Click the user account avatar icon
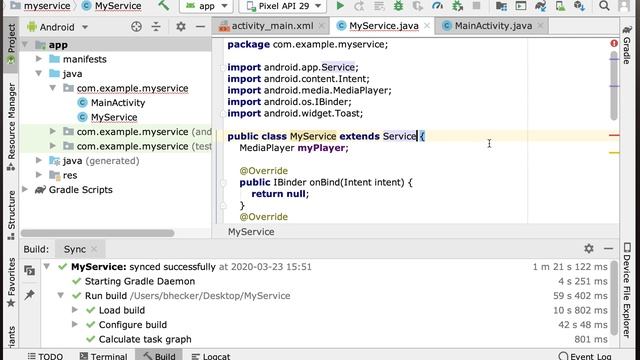 point(623,6)
